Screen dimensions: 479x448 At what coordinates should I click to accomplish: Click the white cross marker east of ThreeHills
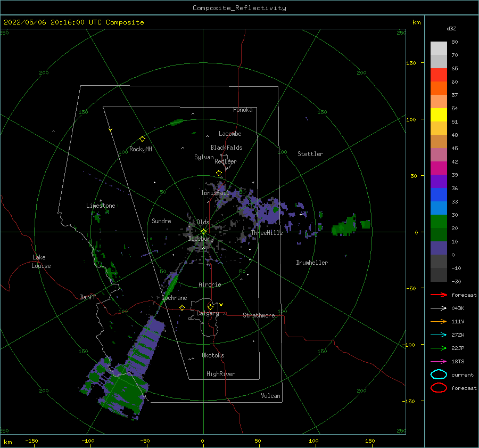tap(301, 214)
